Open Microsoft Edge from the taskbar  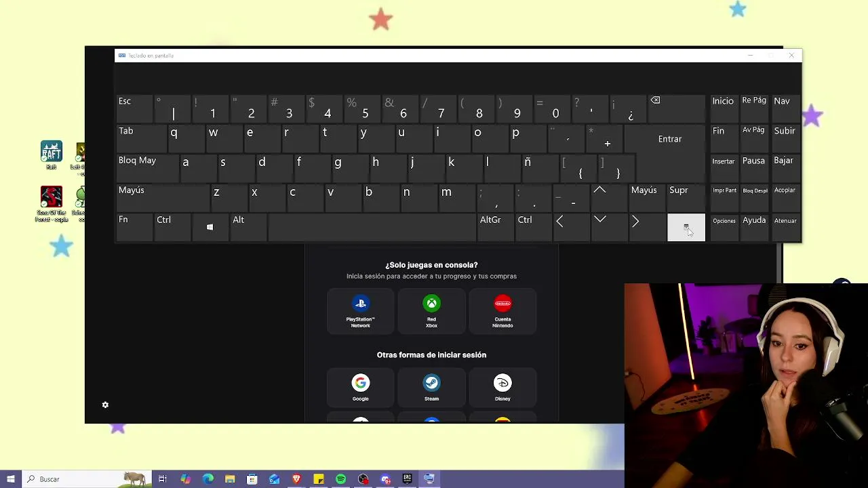(x=208, y=479)
